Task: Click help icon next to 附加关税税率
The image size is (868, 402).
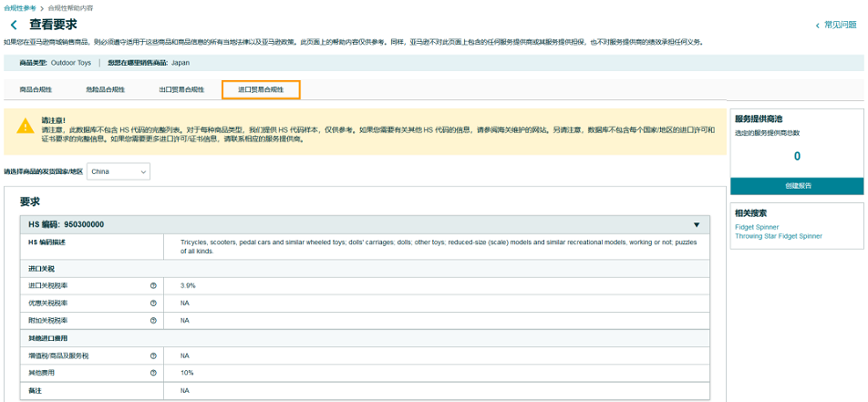Action: tap(153, 320)
